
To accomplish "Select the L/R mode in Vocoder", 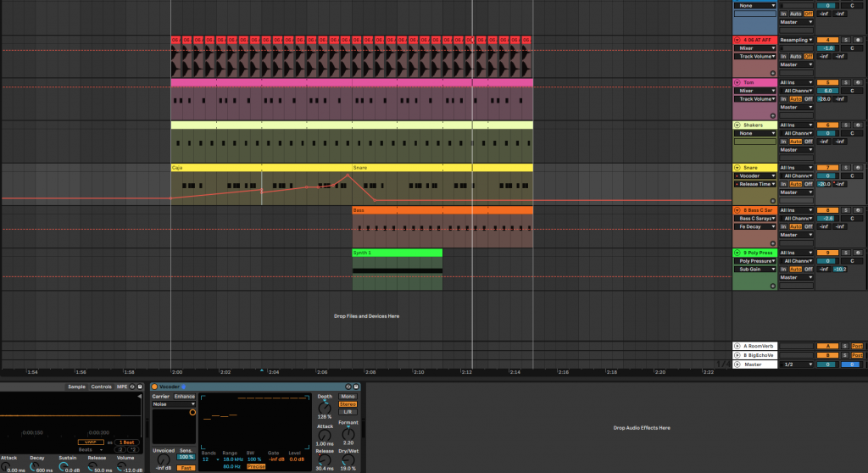I will 348,412.
